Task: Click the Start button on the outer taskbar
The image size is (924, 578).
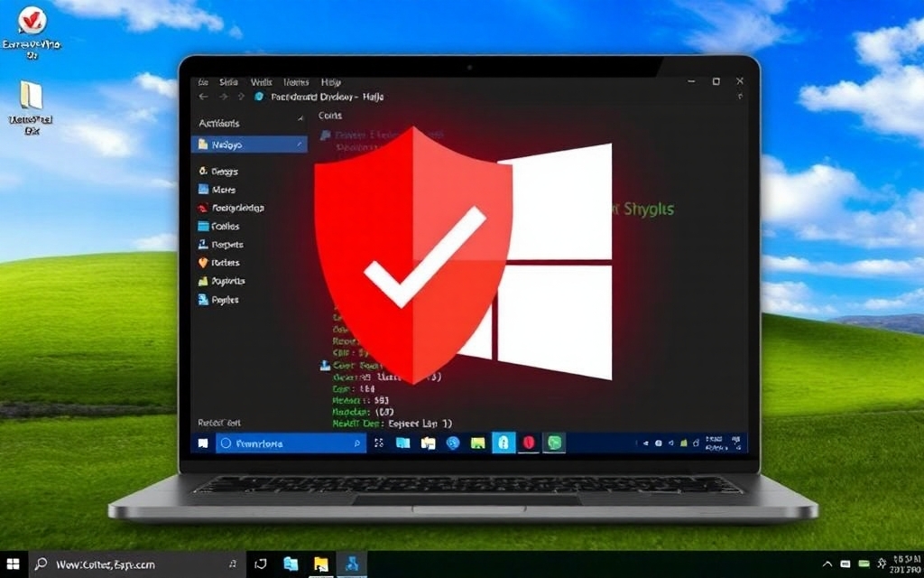Action: point(13,564)
